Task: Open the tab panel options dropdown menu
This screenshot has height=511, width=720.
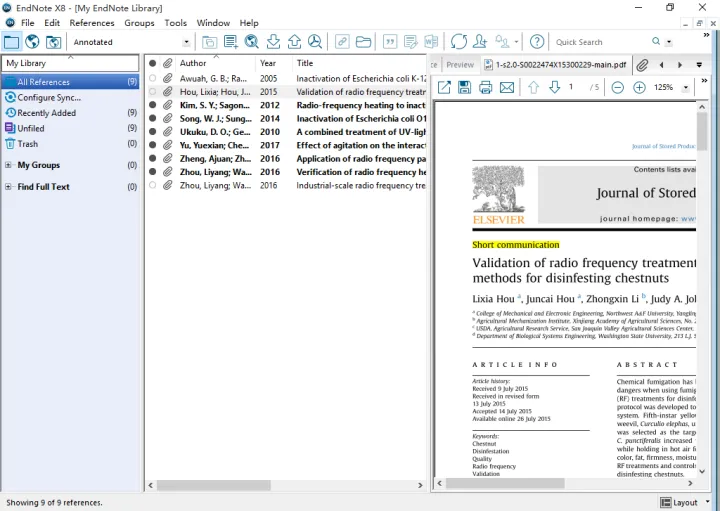Action: [699, 65]
